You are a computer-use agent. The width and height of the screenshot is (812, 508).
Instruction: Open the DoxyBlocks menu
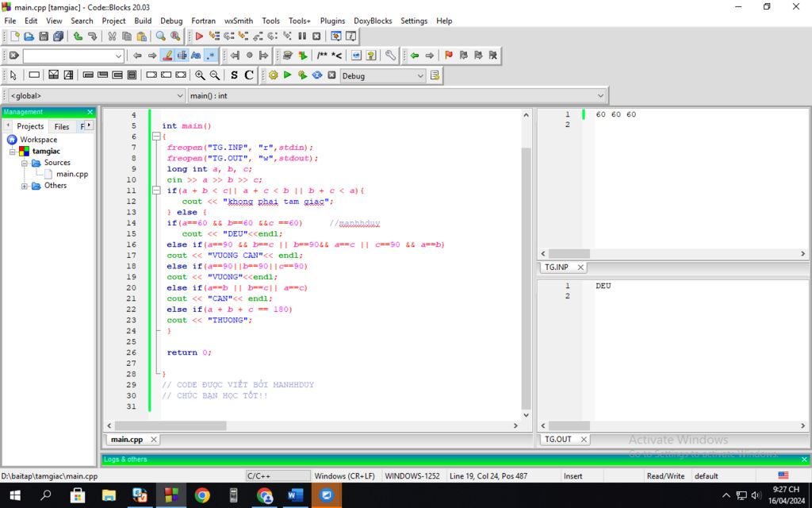373,21
